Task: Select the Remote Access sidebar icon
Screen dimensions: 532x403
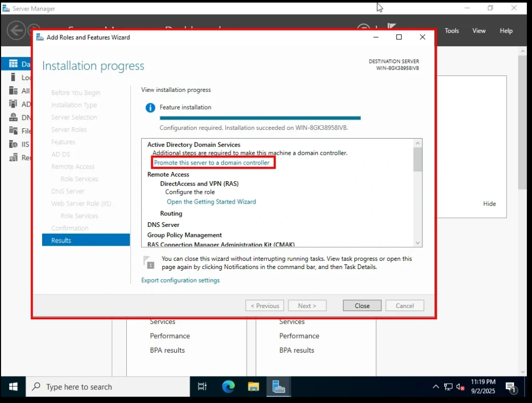Action: [13, 157]
